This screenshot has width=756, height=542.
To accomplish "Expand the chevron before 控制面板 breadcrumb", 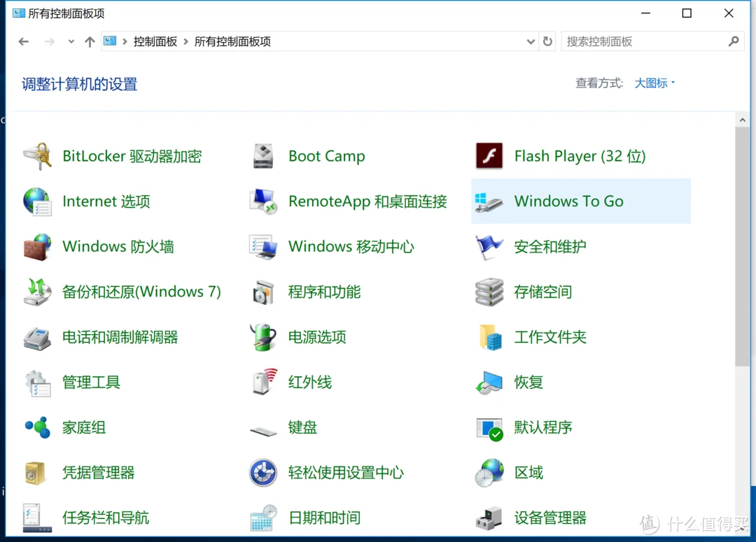I will tap(125, 41).
